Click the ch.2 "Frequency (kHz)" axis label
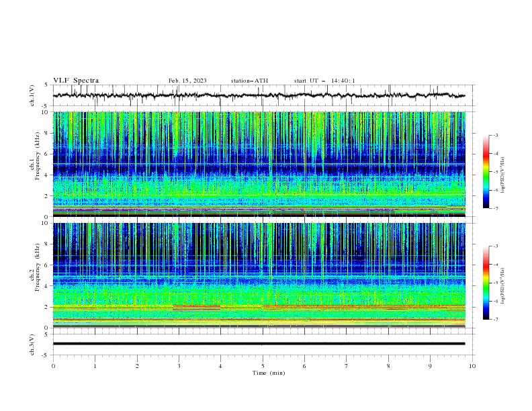532x411 pixels. 39,267
